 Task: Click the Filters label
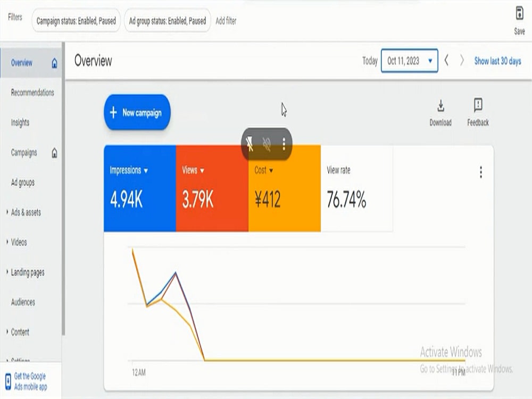(15, 17)
